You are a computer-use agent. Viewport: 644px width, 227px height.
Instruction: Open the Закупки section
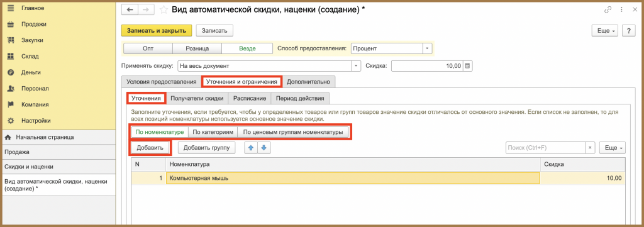click(x=33, y=40)
